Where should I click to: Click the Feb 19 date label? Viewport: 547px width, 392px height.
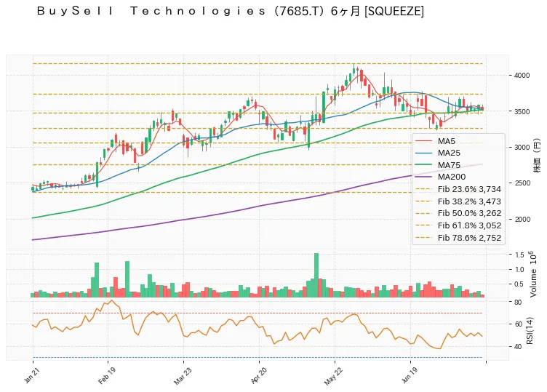pyautogui.click(x=106, y=375)
